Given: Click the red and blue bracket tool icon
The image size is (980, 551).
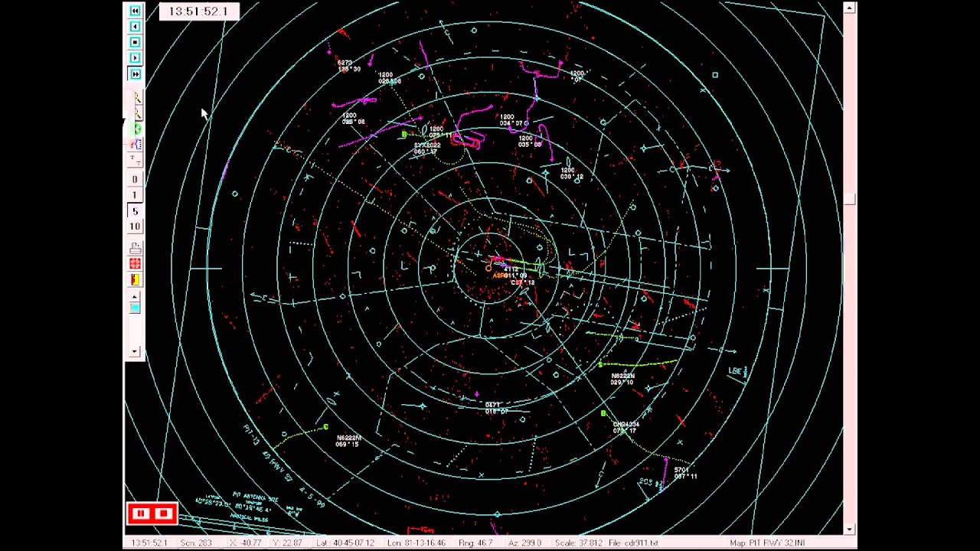Looking at the screenshot, I should [136, 144].
